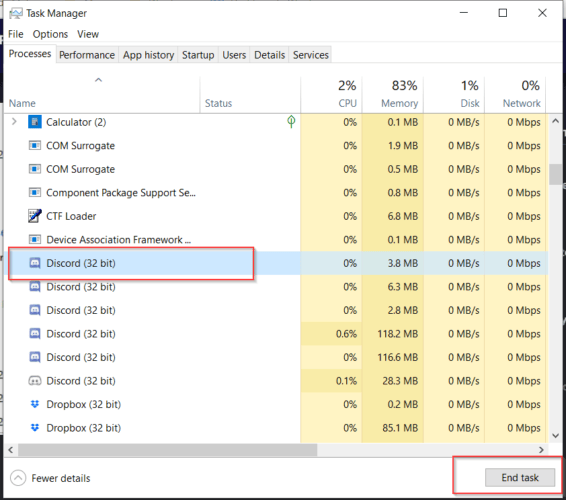This screenshot has height=500, width=566.
Task: Click Dropbox icon in 0.2 MB row
Action: 35,404
